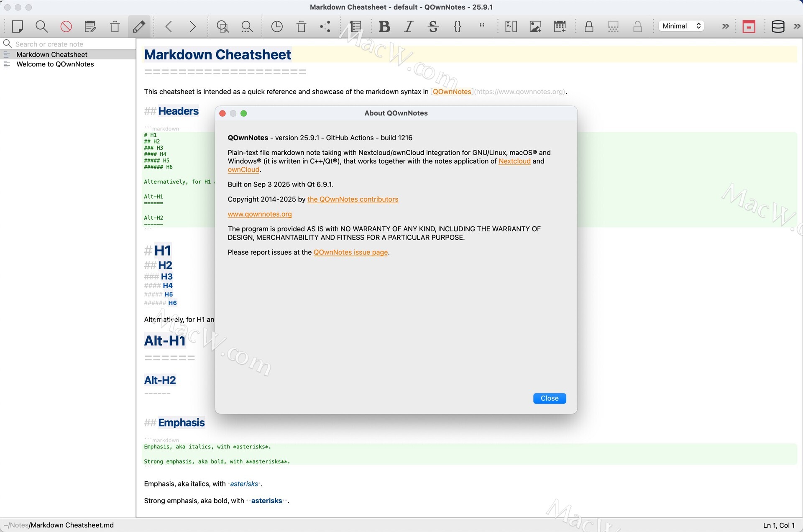Insert a code block with the braces icon

pos(458,26)
